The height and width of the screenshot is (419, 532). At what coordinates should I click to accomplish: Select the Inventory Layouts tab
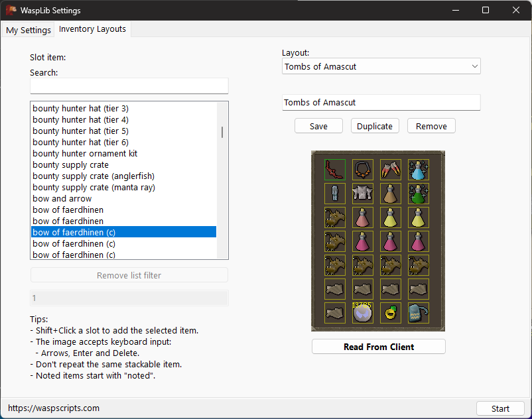click(92, 29)
